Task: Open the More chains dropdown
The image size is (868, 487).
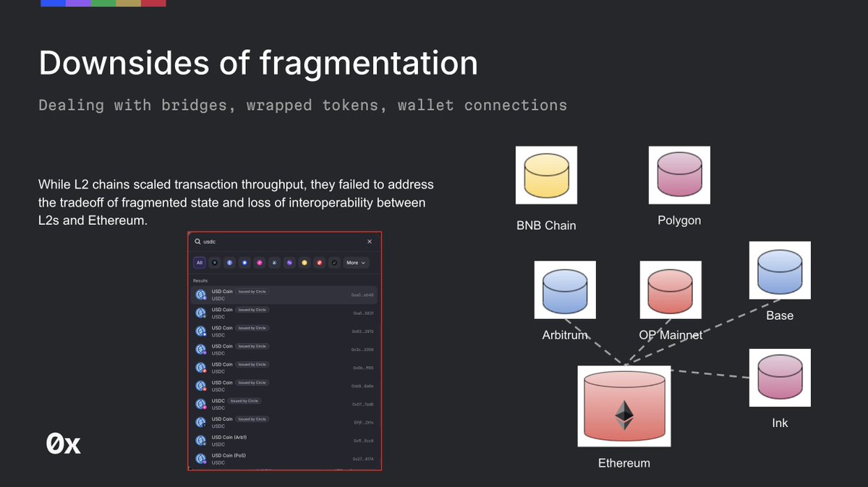Action: (x=356, y=263)
